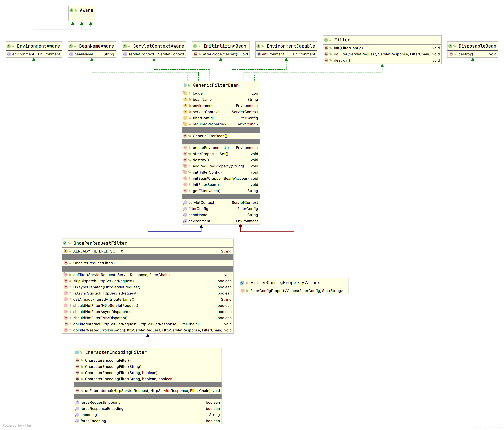504x430 pixels.
Task: Click the interface icon beside Filter
Action: pos(326,40)
